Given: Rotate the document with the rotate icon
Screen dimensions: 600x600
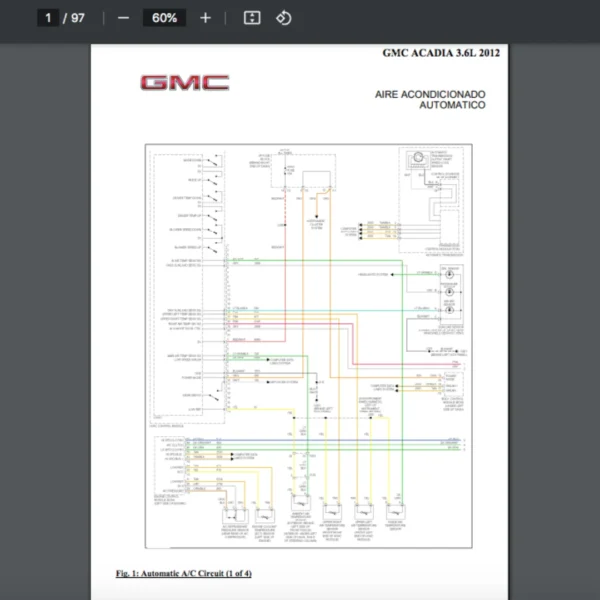Looking at the screenshot, I should [284, 18].
